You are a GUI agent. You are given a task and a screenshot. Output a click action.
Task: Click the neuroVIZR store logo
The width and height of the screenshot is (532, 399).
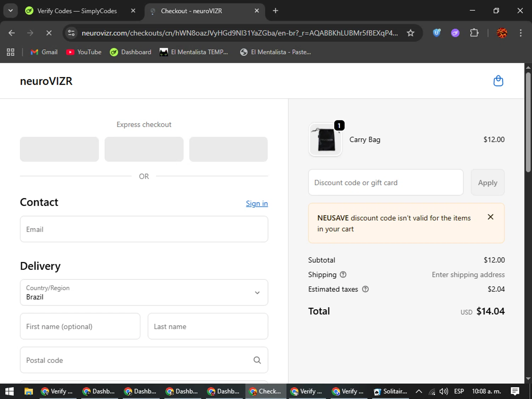(46, 81)
